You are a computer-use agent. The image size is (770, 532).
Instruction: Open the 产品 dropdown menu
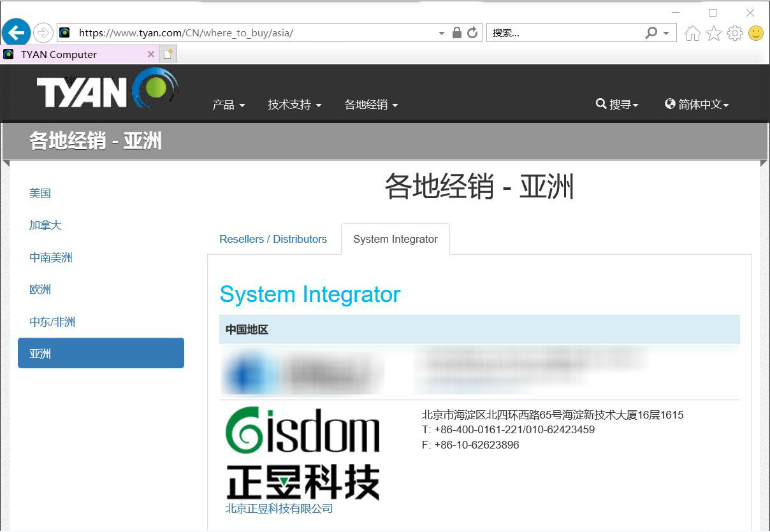tap(229, 104)
